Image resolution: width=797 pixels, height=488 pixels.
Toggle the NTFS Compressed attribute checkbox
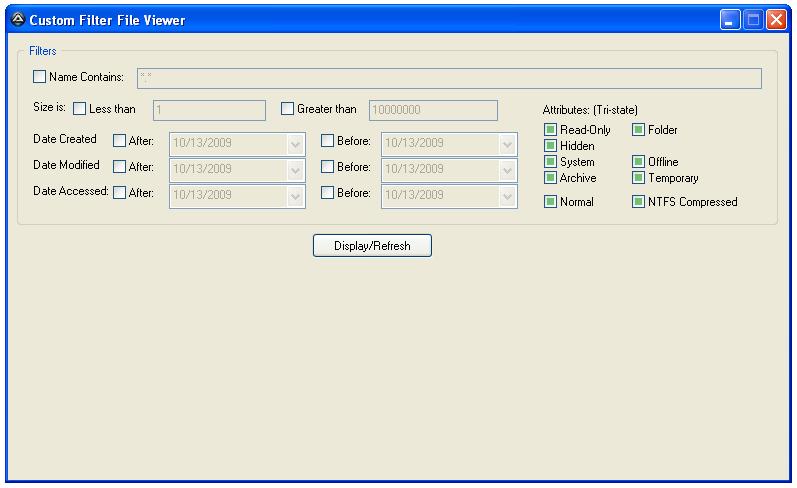tap(638, 202)
